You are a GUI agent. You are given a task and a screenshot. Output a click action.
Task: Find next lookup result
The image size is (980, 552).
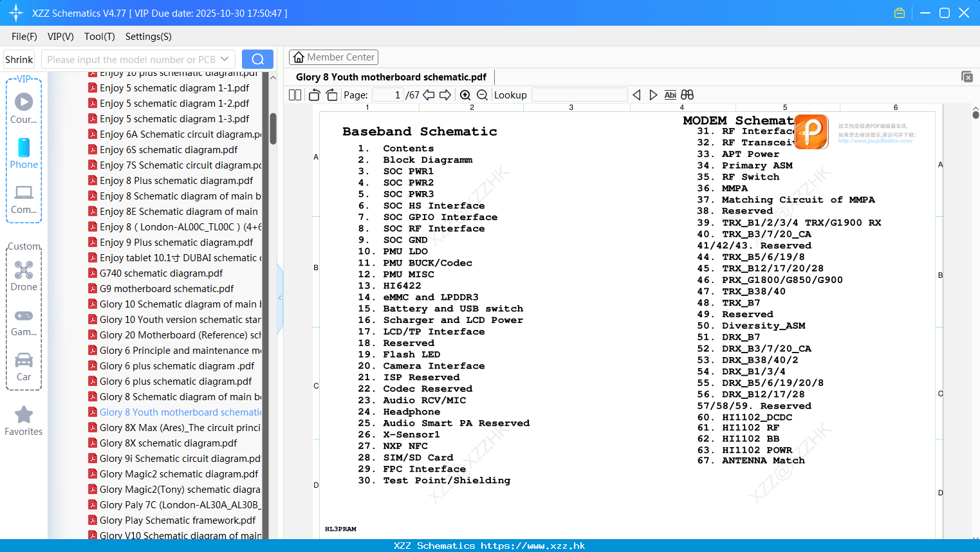653,95
